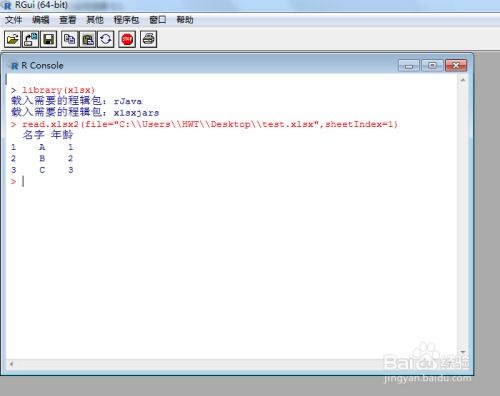
Task: Open the 文件 menu
Action: 13,20
